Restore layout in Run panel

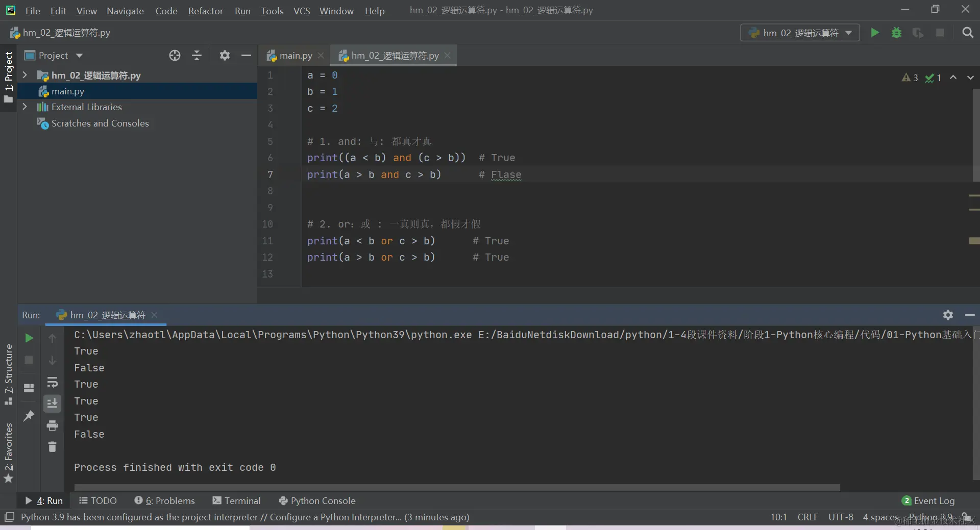(29, 388)
